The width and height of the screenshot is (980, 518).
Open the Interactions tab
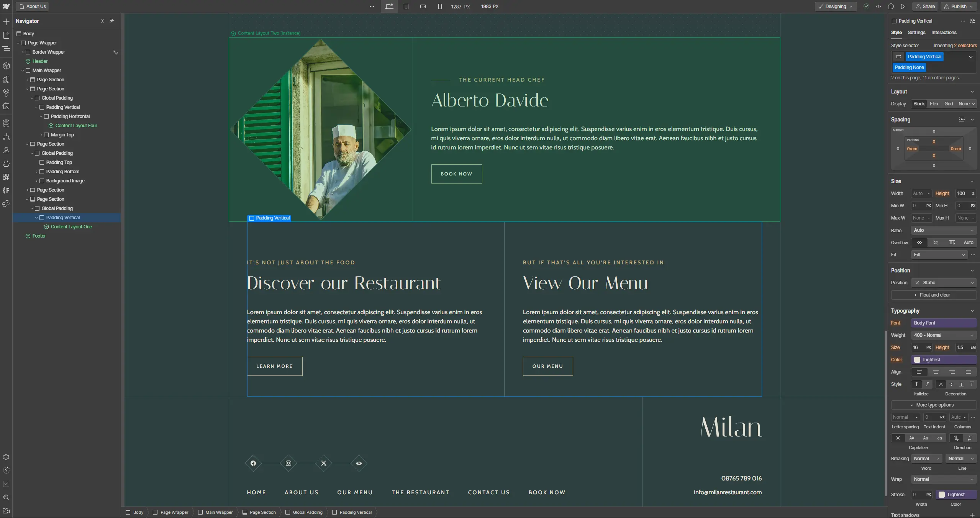pos(944,33)
